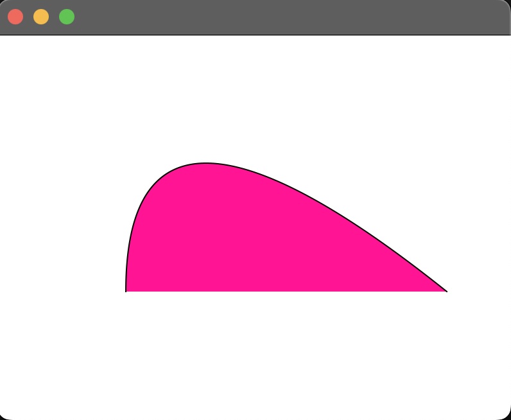The width and height of the screenshot is (511, 420).
Task: Click the empty gray title bar
Action: [x=289, y=17]
